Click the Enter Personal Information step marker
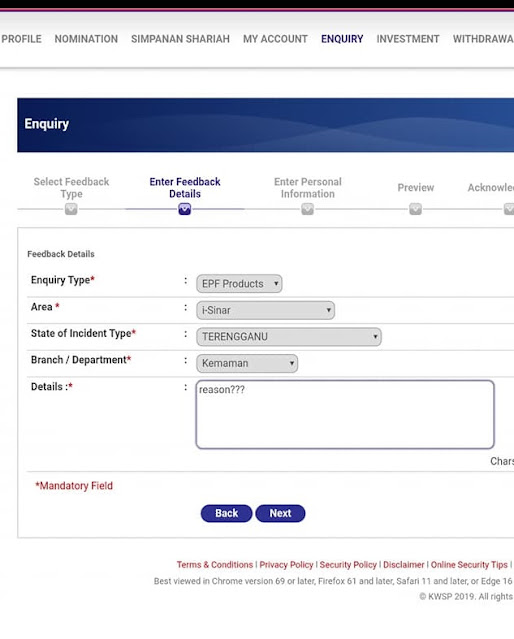The image size is (514, 639). (307, 209)
